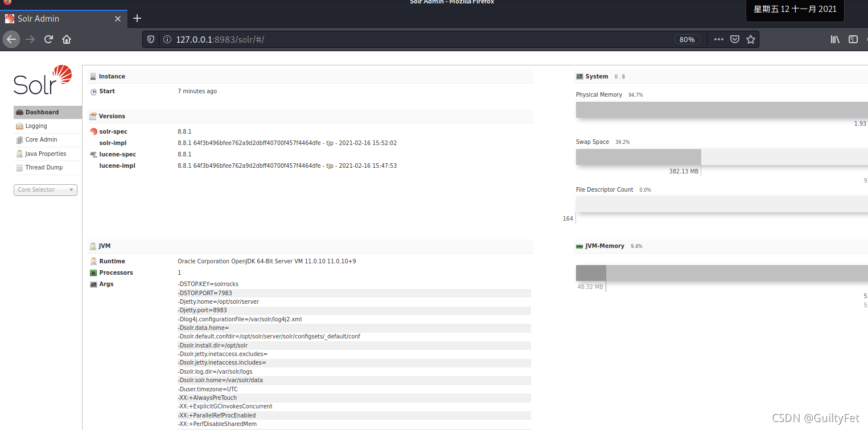Open the Dashboard menu item
Viewport: 868px width, 430px height.
[48, 112]
